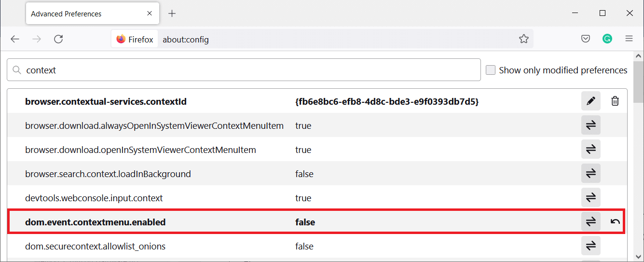Viewport: 644px width, 262px height.
Task: Check Show only modified preferences
Action: (491, 70)
